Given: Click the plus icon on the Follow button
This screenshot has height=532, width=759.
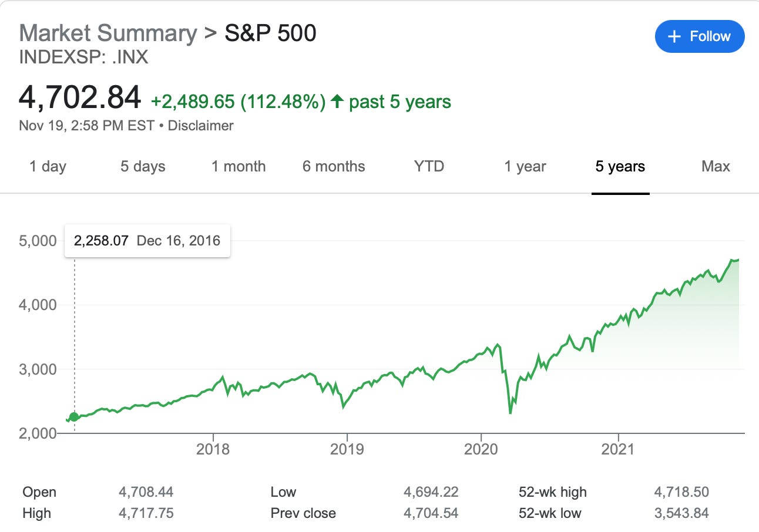Looking at the screenshot, I should pos(674,36).
